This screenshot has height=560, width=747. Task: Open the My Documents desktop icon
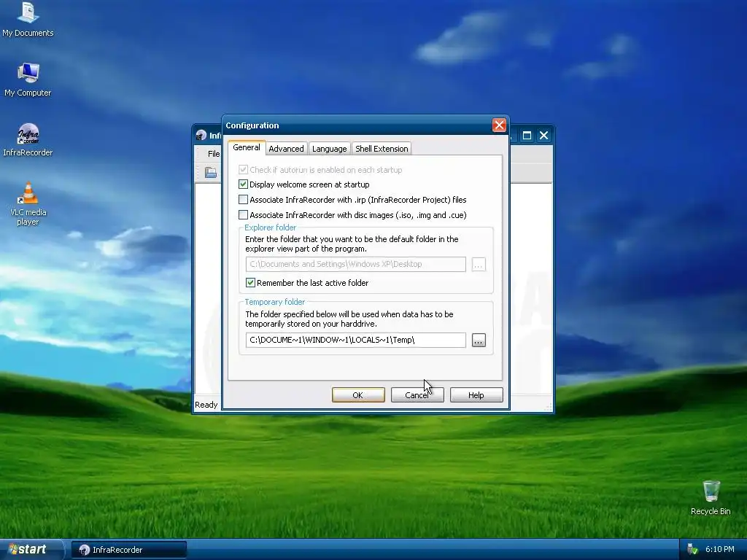[x=28, y=19]
